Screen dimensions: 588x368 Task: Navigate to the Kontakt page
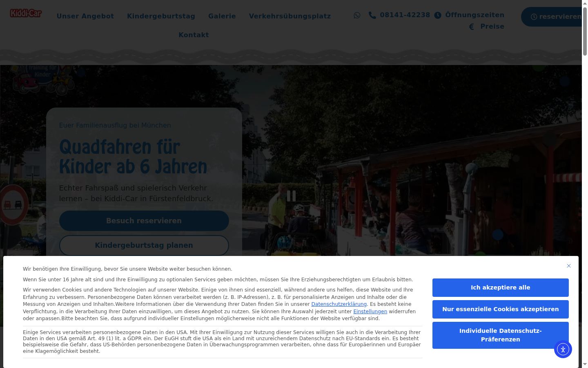coord(194,35)
